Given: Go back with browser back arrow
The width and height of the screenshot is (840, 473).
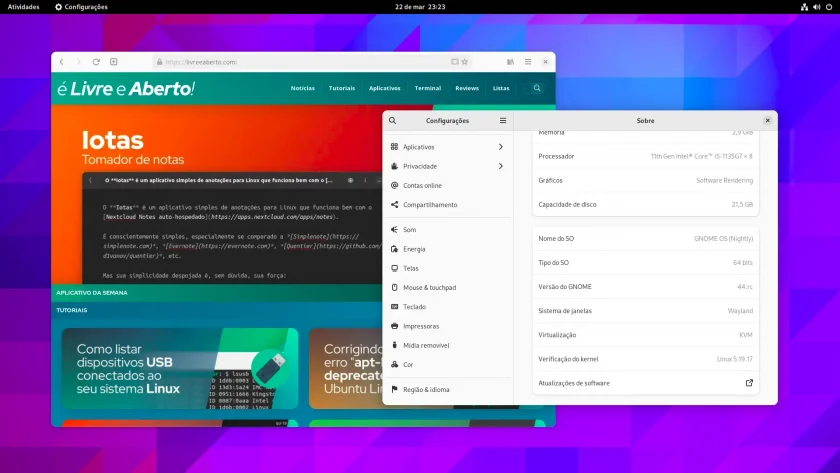Looking at the screenshot, I should [x=62, y=62].
